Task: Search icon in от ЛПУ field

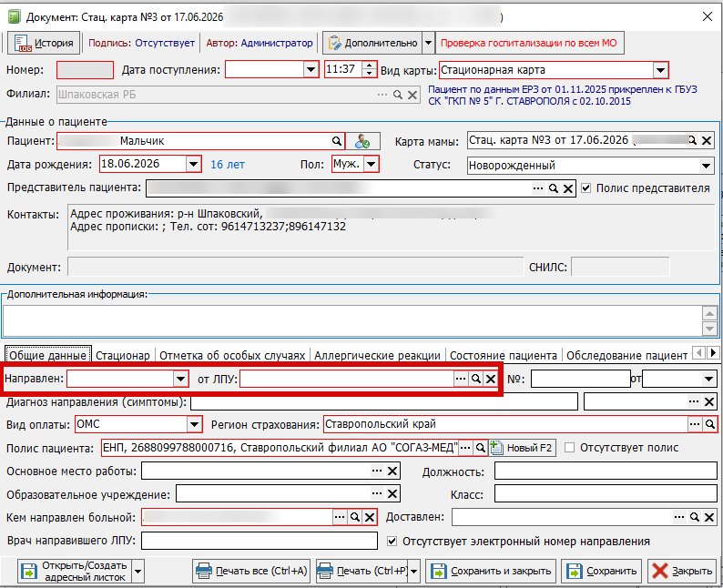Action: click(x=476, y=379)
